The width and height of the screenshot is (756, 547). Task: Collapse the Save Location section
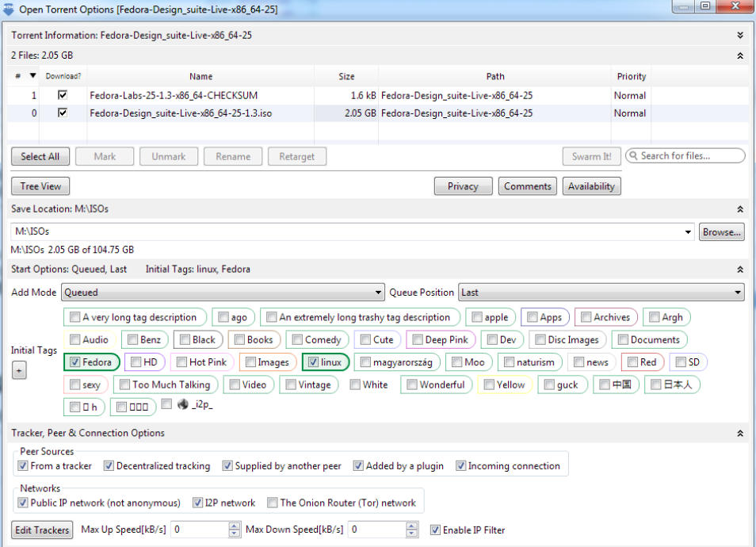click(x=739, y=209)
